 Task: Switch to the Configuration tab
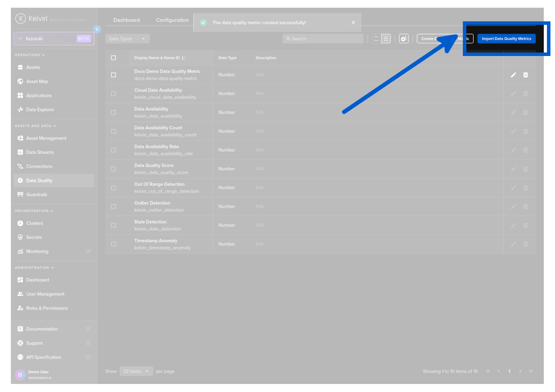point(172,20)
